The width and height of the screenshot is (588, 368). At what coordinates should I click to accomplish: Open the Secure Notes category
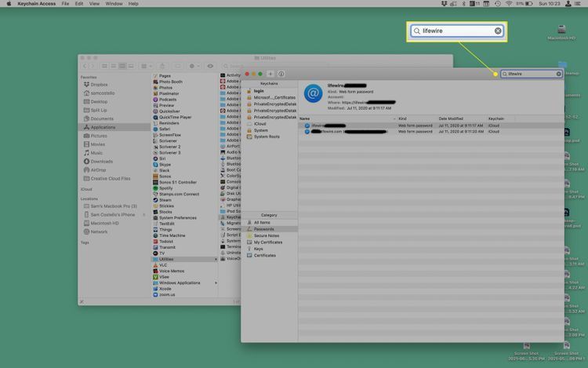click(x=267, y=235)
